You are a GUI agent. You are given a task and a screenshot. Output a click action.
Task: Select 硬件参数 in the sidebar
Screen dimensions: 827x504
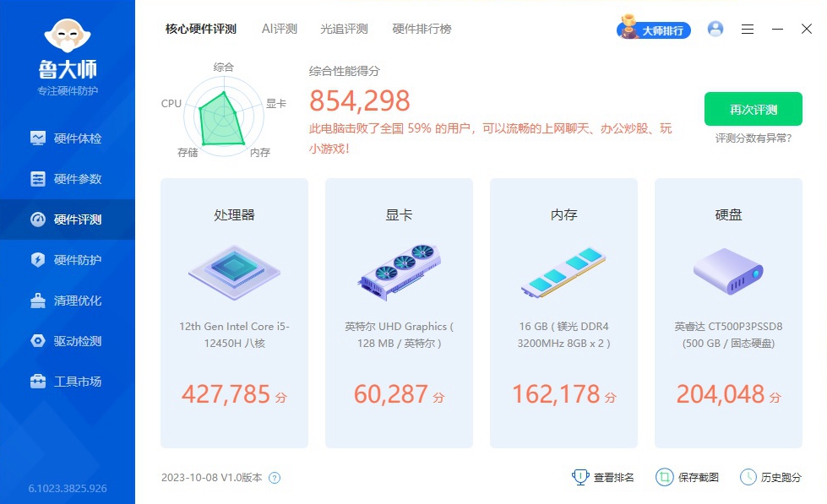pos(68,178)
